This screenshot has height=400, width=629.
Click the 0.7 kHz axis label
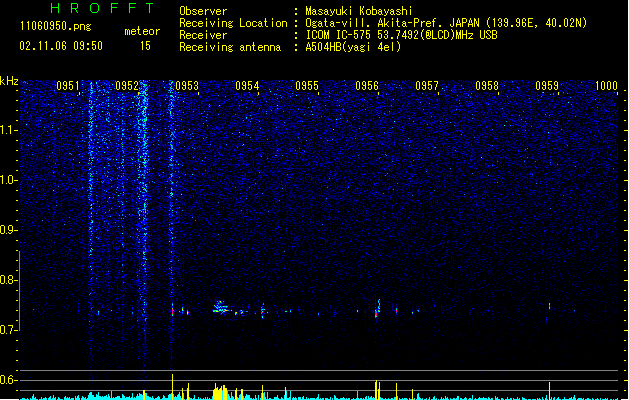coord(9,330)
